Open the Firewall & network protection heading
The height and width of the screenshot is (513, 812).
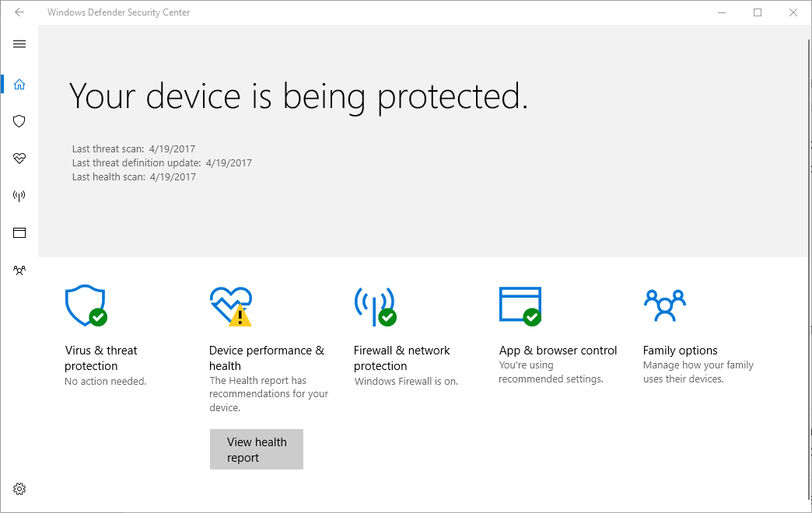(401, 358)
